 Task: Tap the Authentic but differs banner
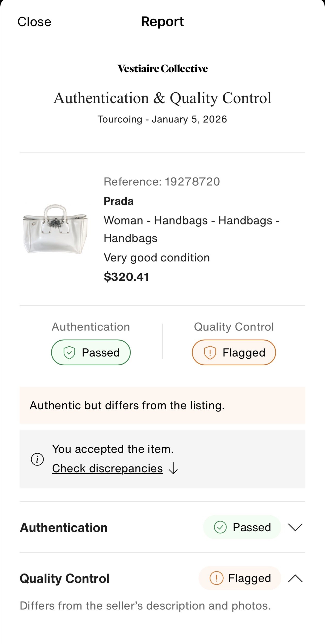(162, 405)
